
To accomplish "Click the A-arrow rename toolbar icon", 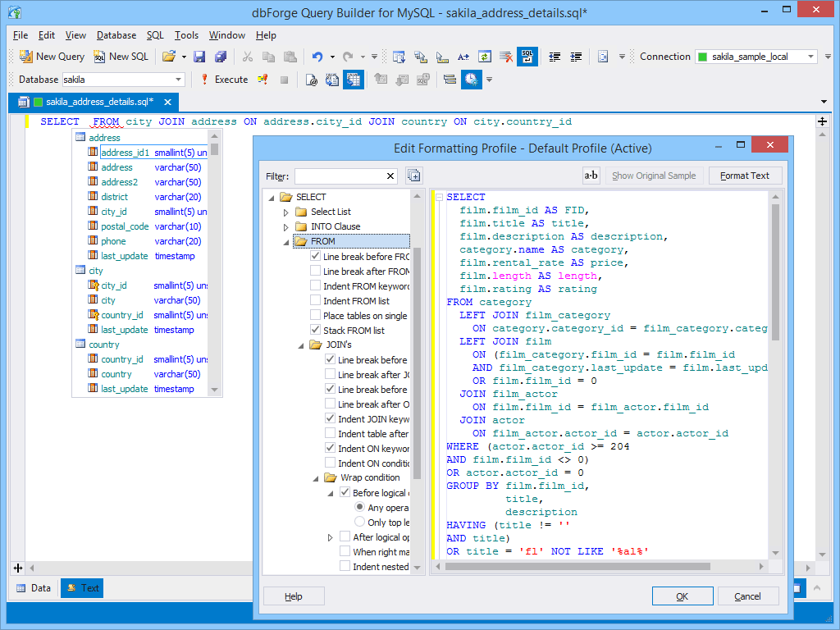I will tap(463, 57).
